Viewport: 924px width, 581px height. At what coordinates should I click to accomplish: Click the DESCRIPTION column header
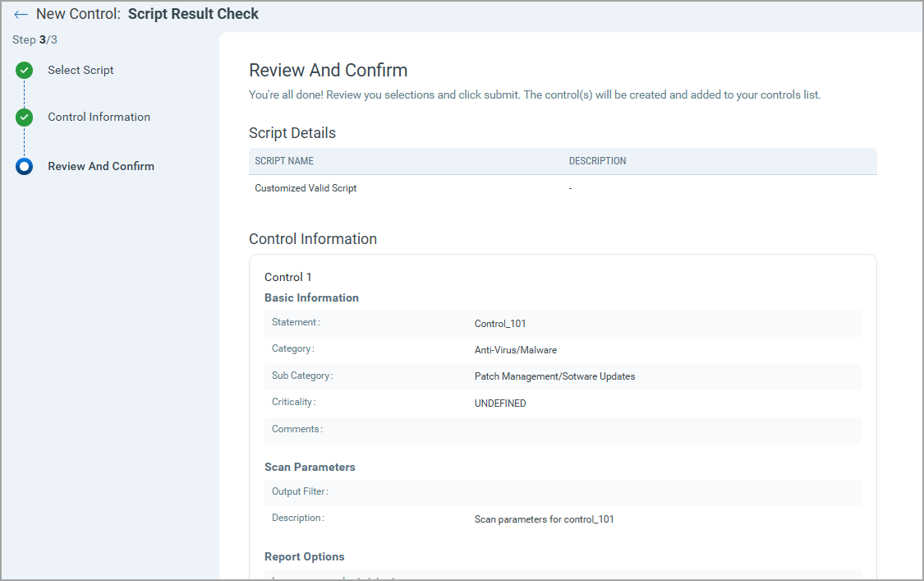click(x=597, y=160)
